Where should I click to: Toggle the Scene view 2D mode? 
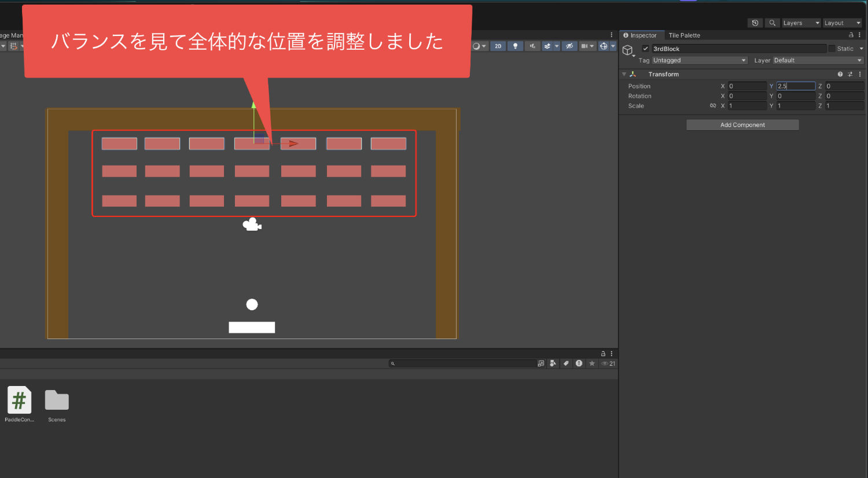coord(498,46)
